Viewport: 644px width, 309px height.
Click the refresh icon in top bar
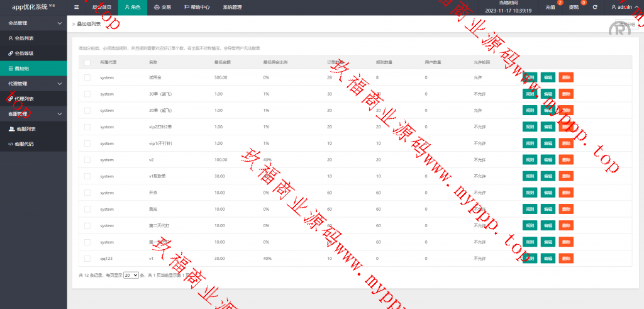pos(595,8)
